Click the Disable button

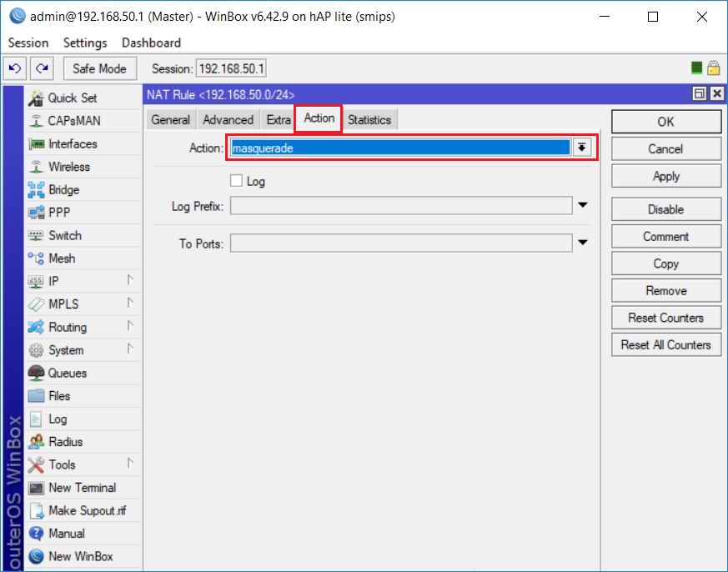[x=665, y=209]
